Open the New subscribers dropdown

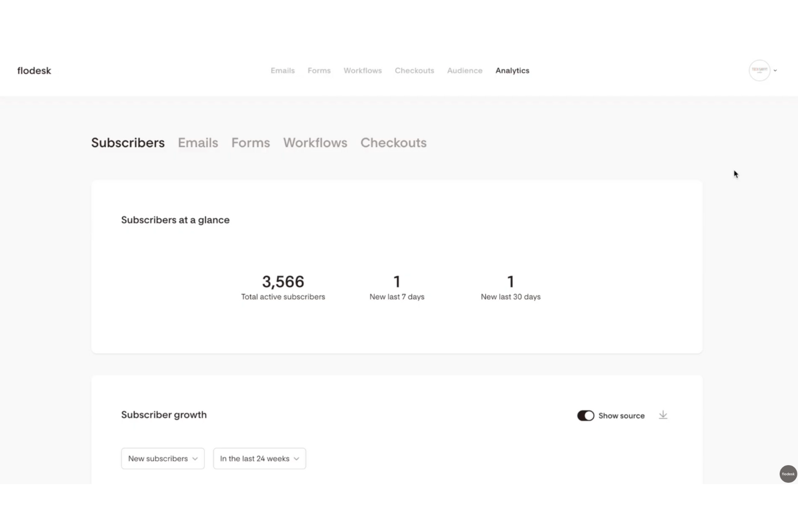tap(162, 458)
